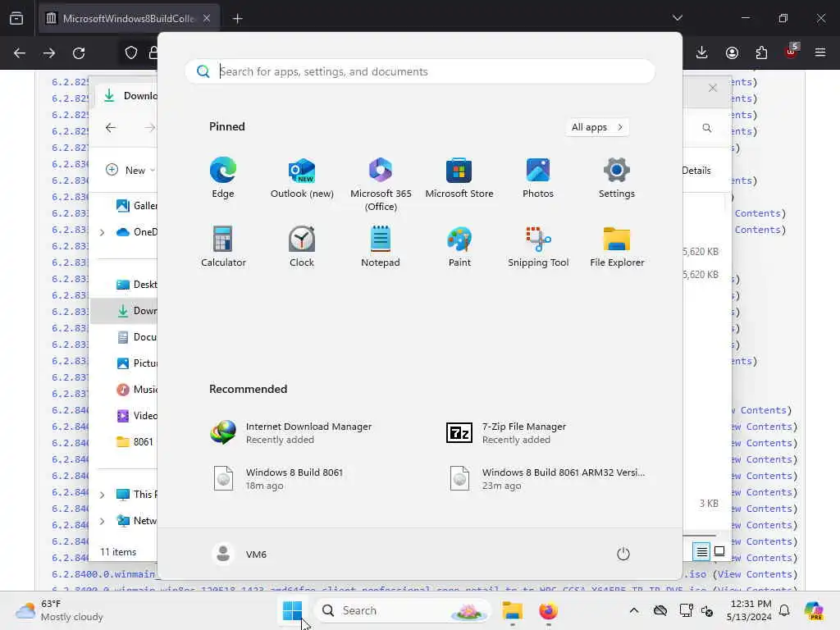Screen dimensions: 840x630
Task: Switch to Firefox on the taskbar
Action: tap(548, 610)
